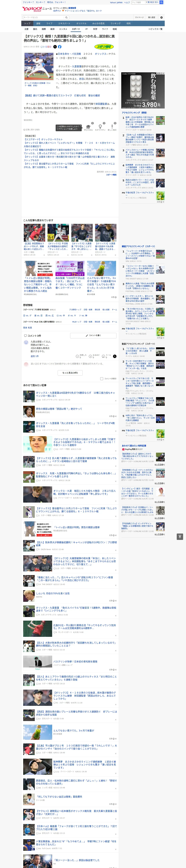Click the first commenter's avatar
The image size is (186, 868).
click(x=26, y=342)
